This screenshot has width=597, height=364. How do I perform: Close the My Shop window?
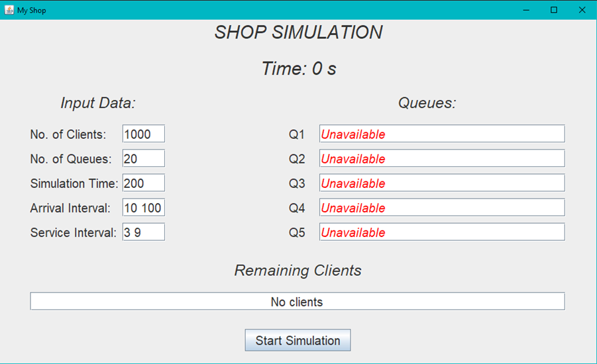click(582, 10)
